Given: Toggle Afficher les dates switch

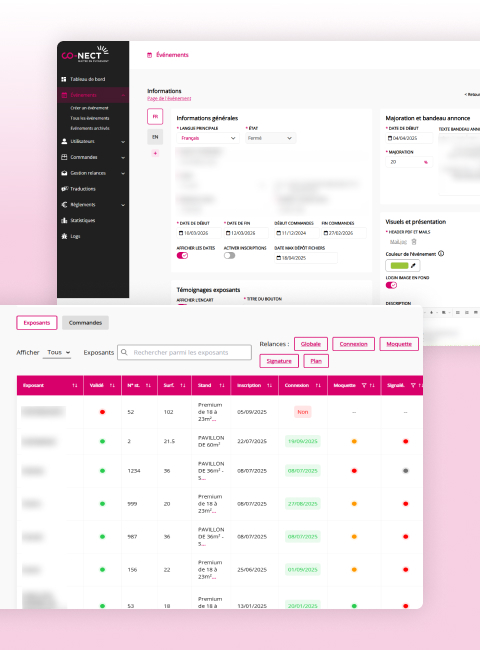Looking at the screenshot, I should coord(182,255).
